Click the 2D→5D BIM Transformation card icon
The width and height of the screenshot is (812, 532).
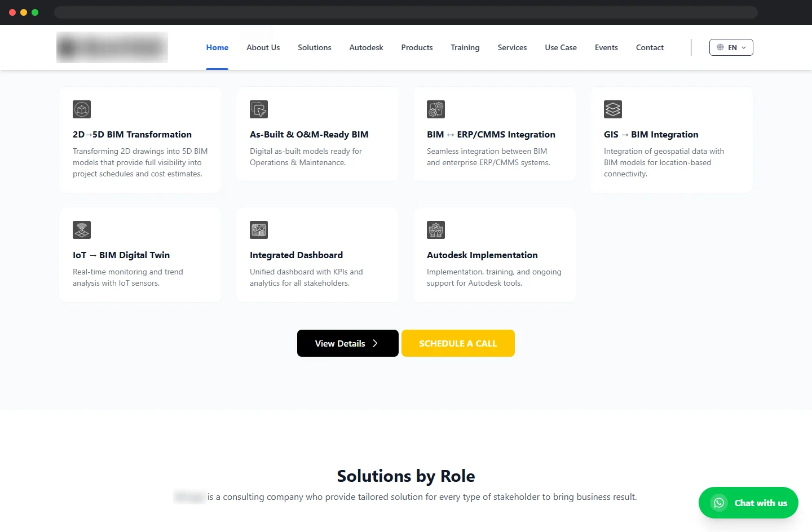click(x=82, y=109)
